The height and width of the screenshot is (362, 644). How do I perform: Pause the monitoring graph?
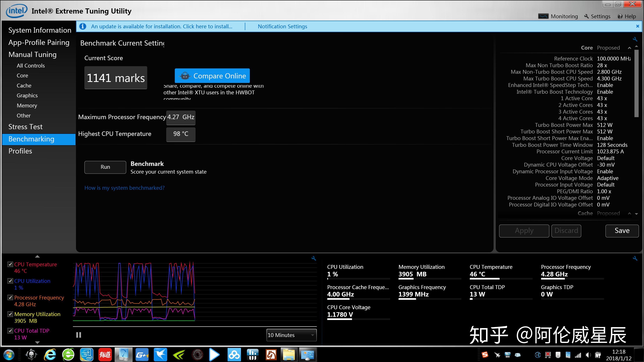click(x=78, y=335)
